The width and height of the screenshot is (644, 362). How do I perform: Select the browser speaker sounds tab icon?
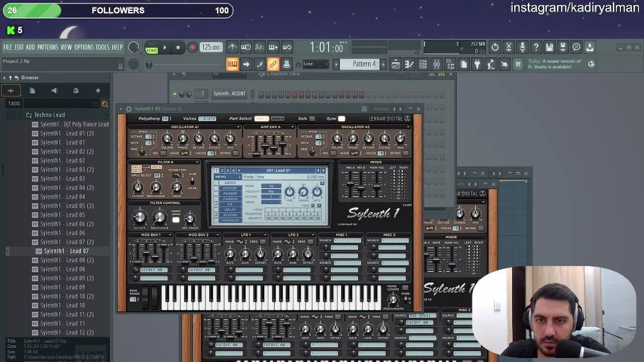click(54, 90)
